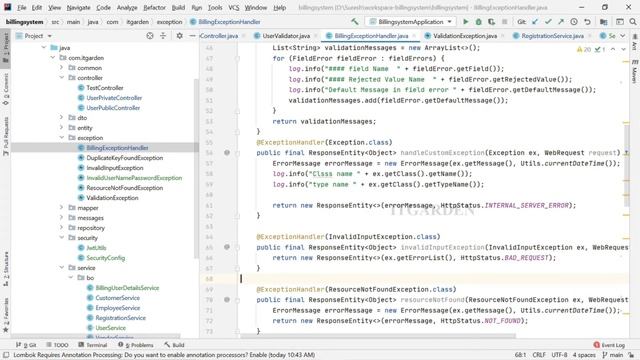
Task: Click gutter icon at line 56
Action: [x=227, y=153]
